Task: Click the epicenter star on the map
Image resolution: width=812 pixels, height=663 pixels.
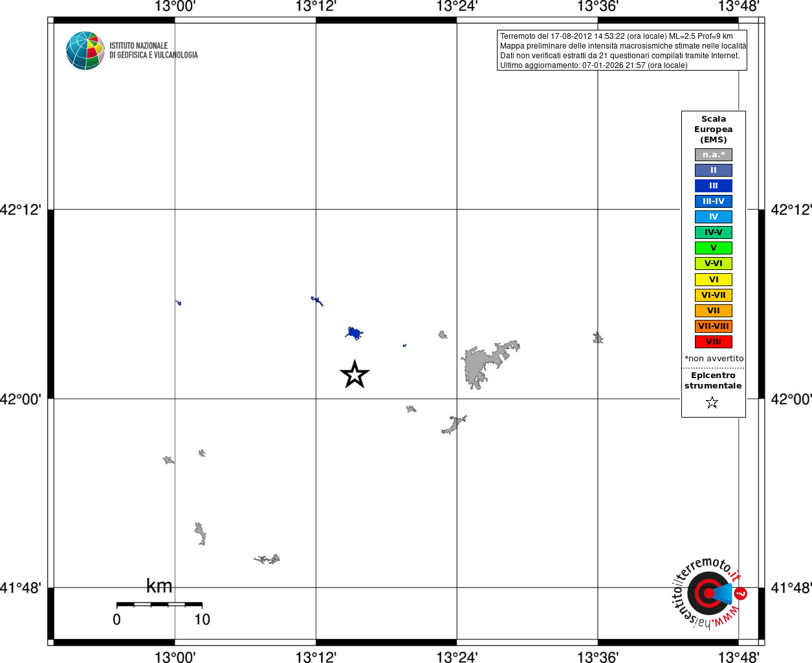Action: (x=355, y=375)
